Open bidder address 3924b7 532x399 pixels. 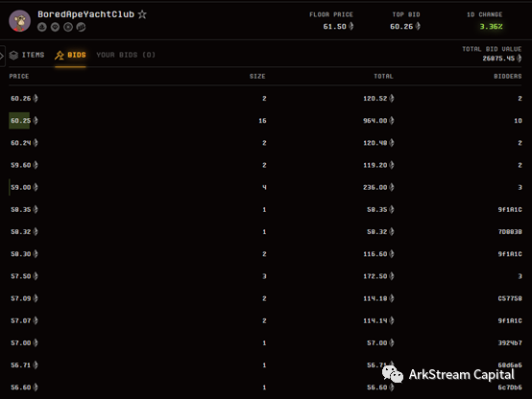coord(510,343)
